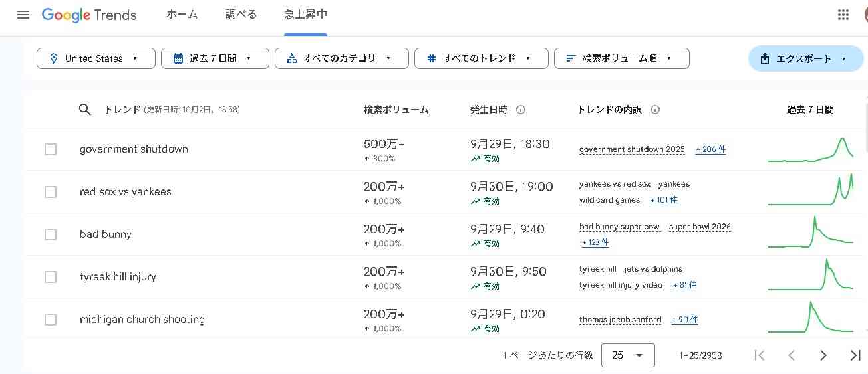Select the government shutdown checkbox
Viewport: 868px width, 374px height.
click(51, 149)
